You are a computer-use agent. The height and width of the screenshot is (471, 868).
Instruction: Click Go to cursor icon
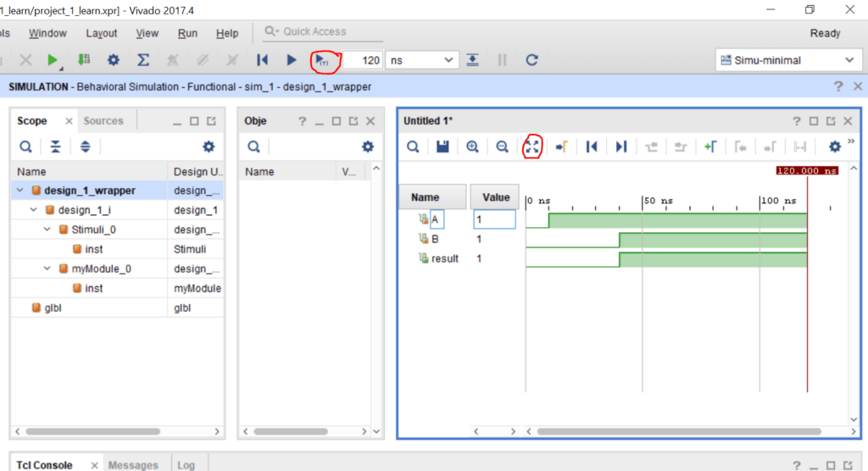click(x=561, y=147)
